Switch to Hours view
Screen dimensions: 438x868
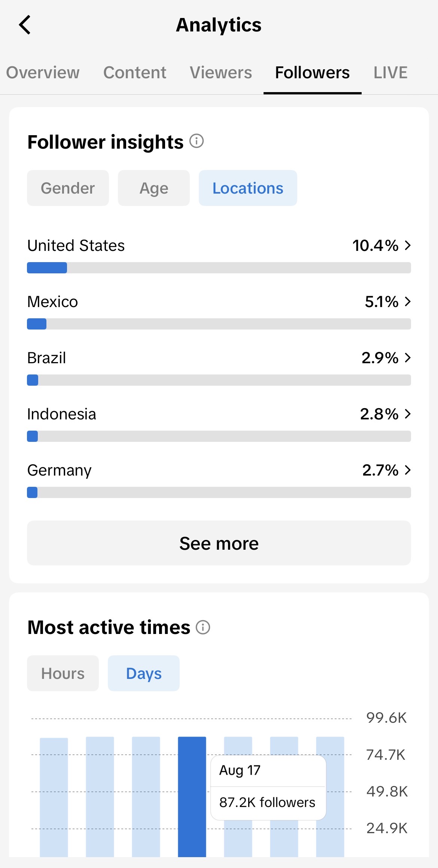(x=63, y=673)
